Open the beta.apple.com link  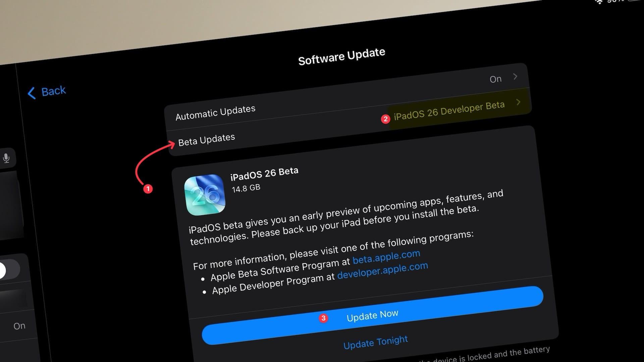pos(386,257)
